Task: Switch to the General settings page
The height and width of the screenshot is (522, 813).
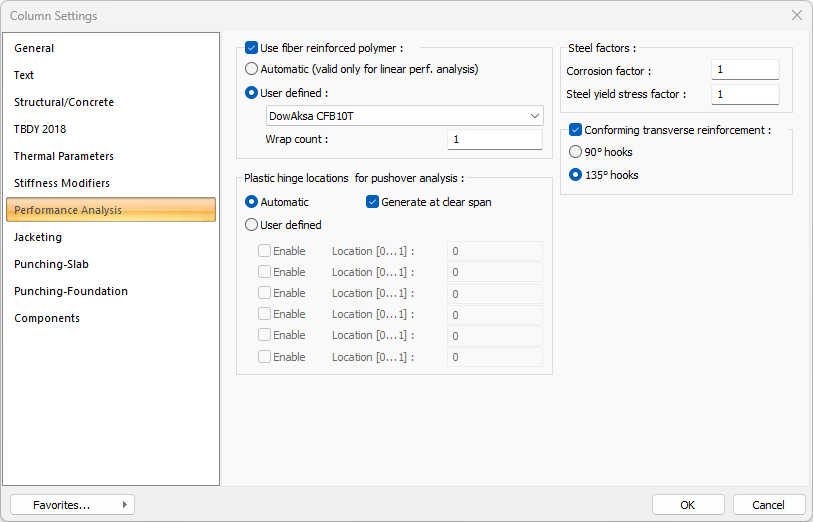Action: point(34,48)
